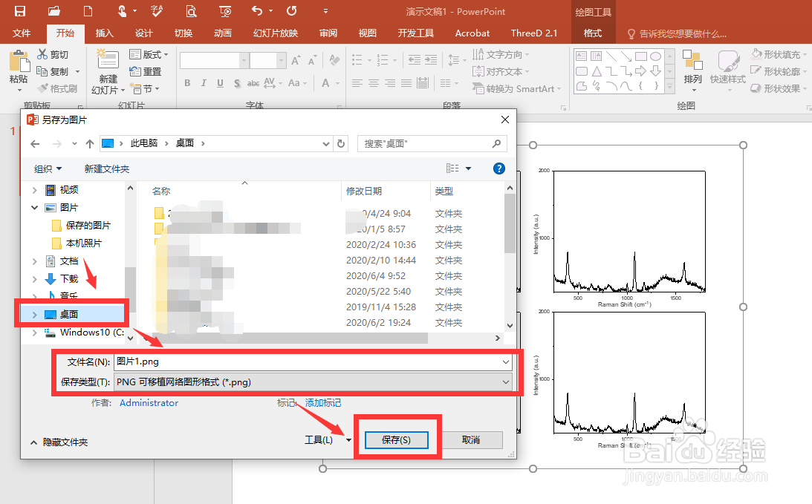This screenshot has height=504, width=812.
Task: Click 新建文件夹 to create a folder
Action: 105,168
